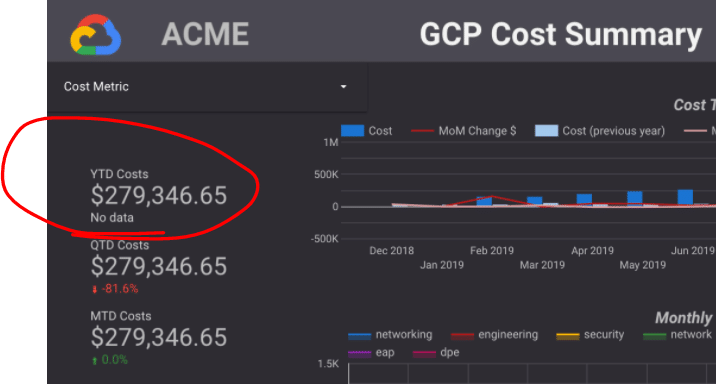Image resolution: width=716 pixels, height=384 pixels.
Task: Click the Apr 2019 axis label
Action: click(592, 251)
